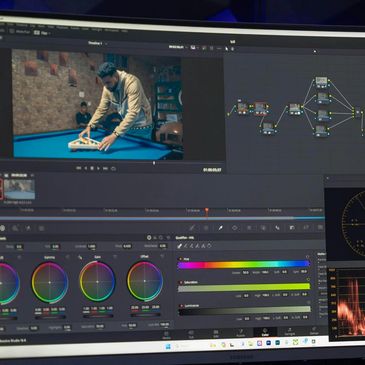Select the clip thumbnail in clip strip
Image resolution: width=365 pixels, height=365 pixels.
coord(19,189)
